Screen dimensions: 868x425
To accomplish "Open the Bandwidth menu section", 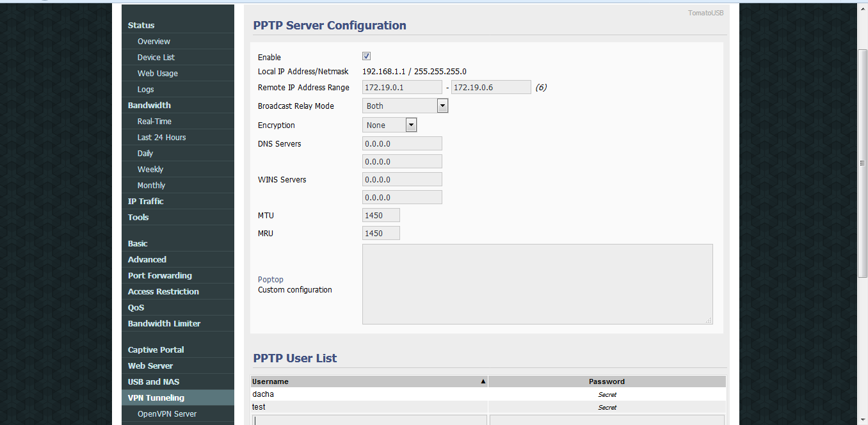I will click(178, 105).
